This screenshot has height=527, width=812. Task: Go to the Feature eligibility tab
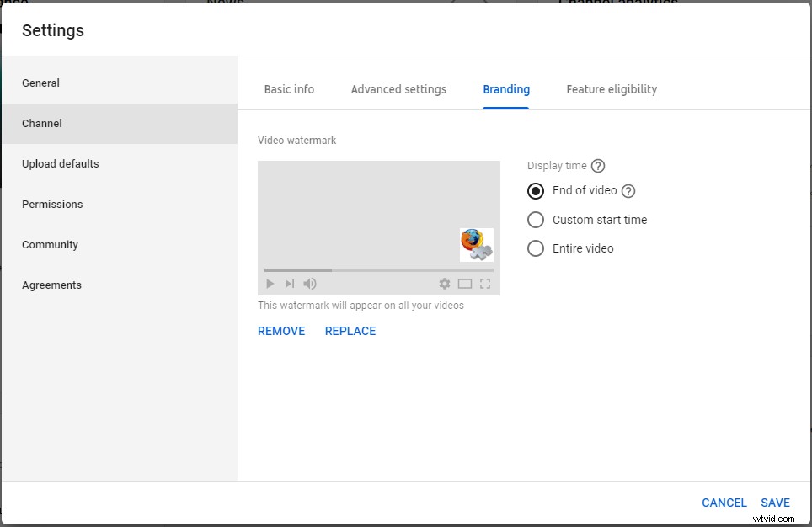click(612, 89)
